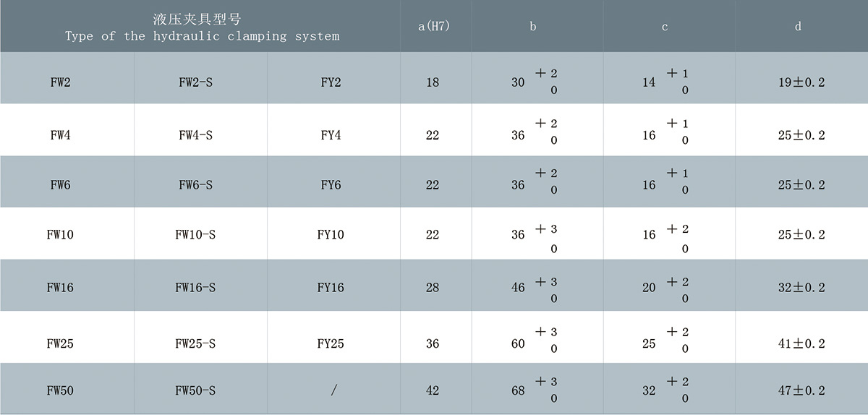Select the 19±0.2 value cell
Image resolution: width=868 pixels, height=415 pixels.
(801, 82)
